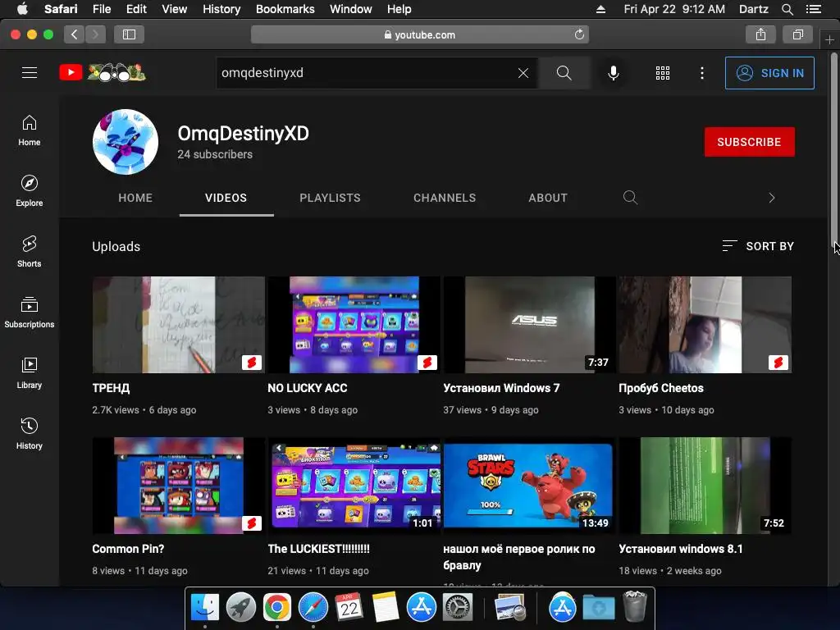
Task: Open the Common Pin? thumbnail
Action: (x=178, y=486)
